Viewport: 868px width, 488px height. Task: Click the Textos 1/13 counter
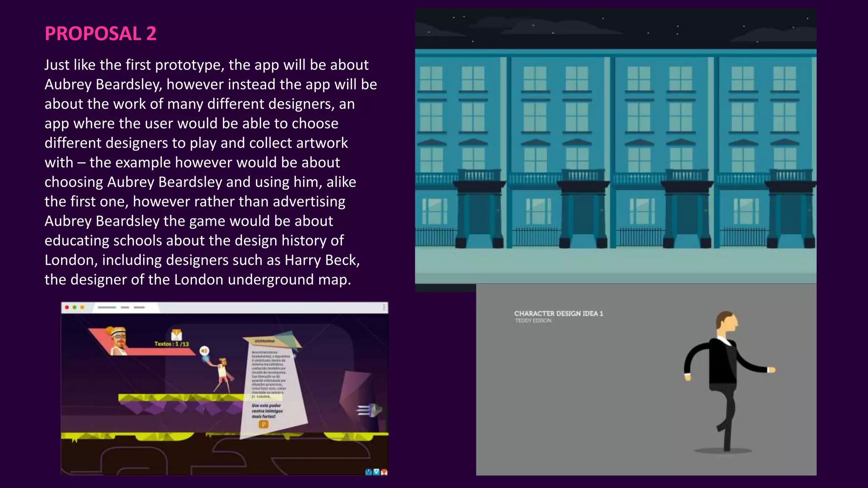coord(171,344)
